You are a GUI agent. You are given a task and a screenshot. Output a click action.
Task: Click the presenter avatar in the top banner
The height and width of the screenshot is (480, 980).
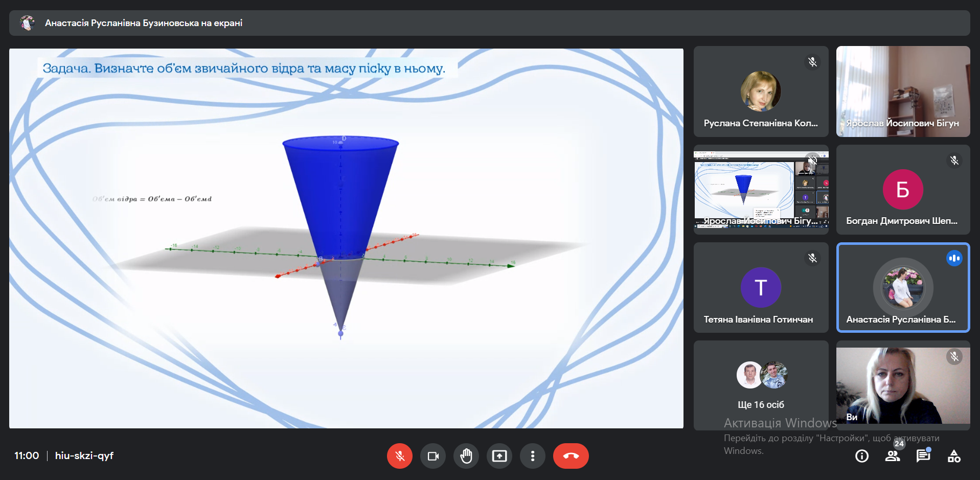(x=27, y=23)
